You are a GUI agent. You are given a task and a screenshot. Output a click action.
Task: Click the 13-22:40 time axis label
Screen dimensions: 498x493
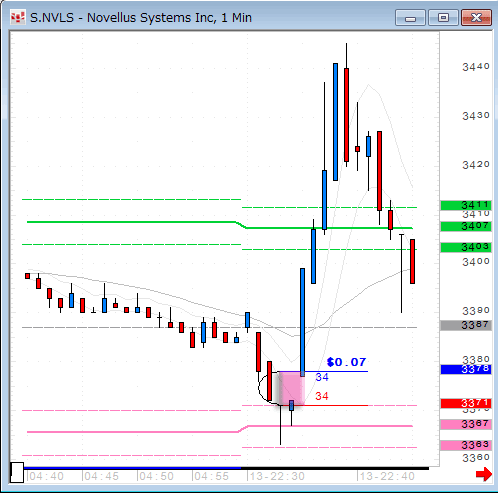tap(387, 476)
